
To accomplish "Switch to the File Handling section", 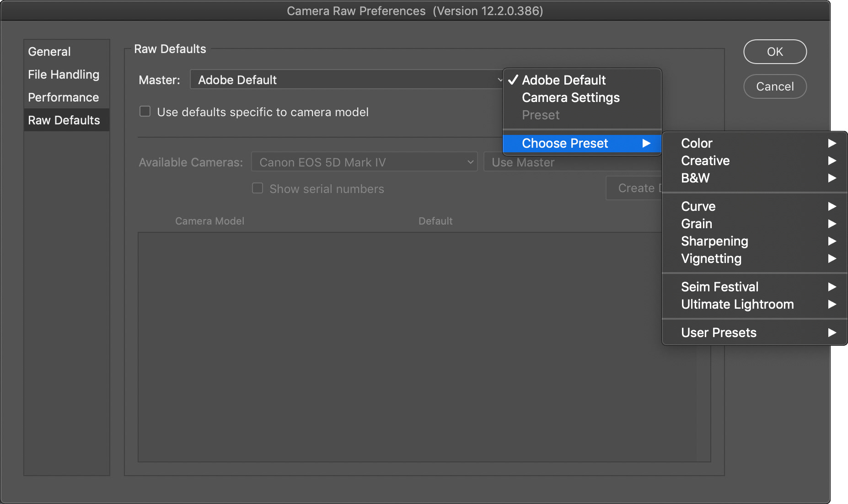I will [64, 75].
